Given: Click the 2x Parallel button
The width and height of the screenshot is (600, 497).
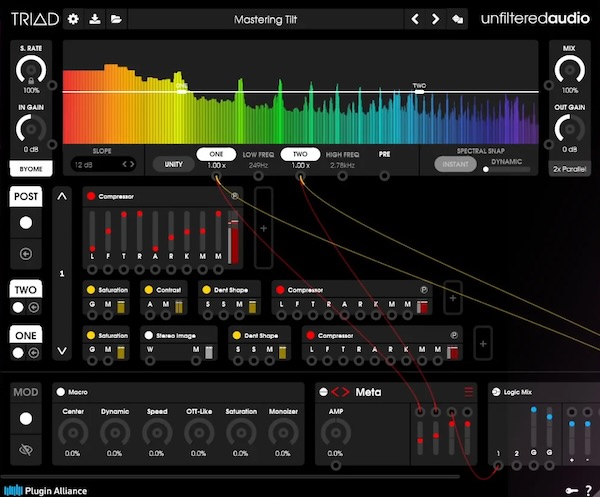Looking at the screenshot, I should tap(569, 169).
